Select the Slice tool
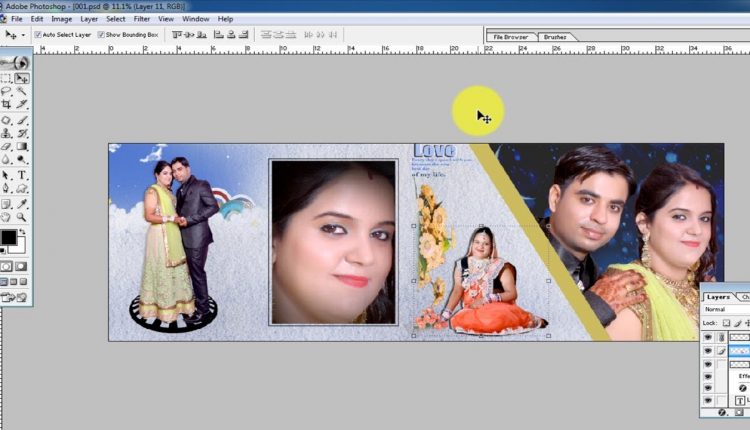Image resolution: width=750 pixels, height=430 pixels. 22,104
